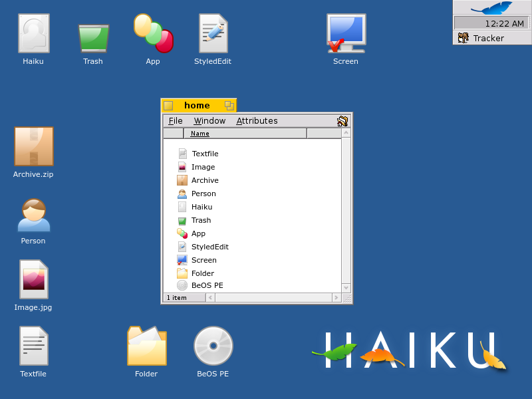Select the App icon on desktop
The height and width of the screenshot is (399, 532).
(154, 33)
